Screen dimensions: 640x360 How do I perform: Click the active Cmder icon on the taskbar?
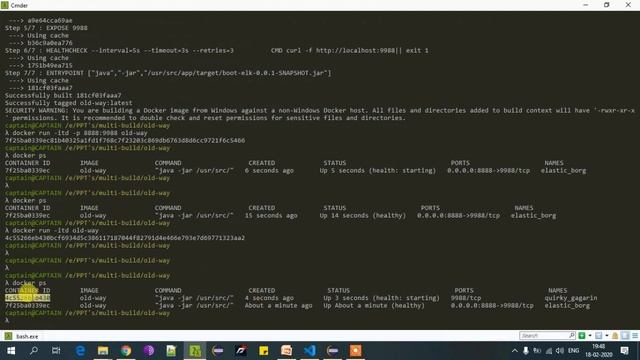195,351
